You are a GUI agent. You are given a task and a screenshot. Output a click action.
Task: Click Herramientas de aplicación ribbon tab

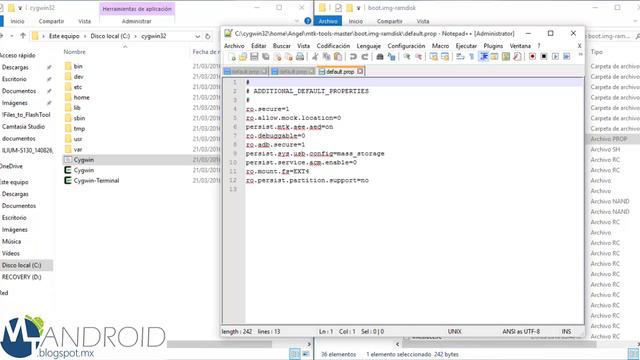[137, 9]
